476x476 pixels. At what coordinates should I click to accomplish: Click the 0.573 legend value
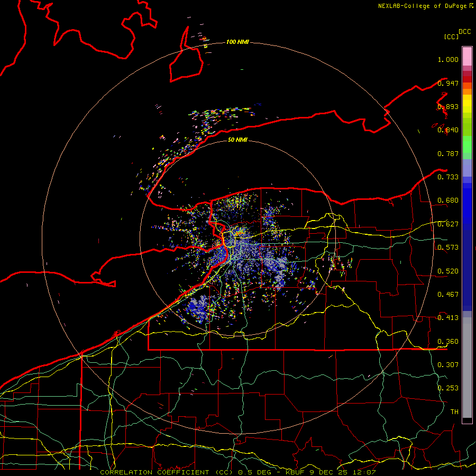click(448, 248)
